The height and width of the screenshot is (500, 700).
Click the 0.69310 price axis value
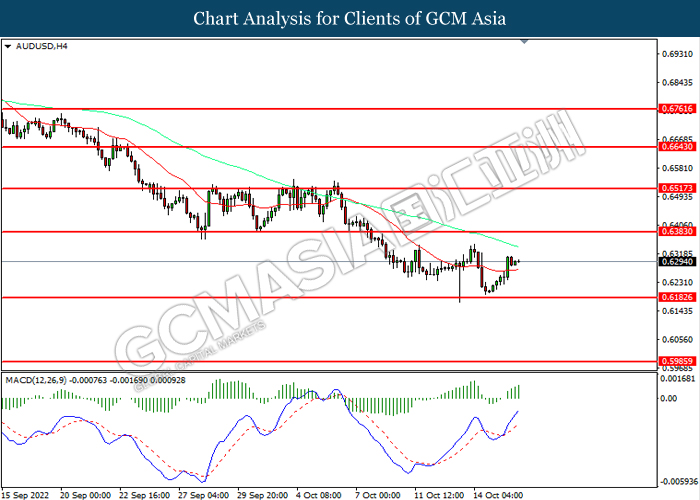tap(678, 54)
